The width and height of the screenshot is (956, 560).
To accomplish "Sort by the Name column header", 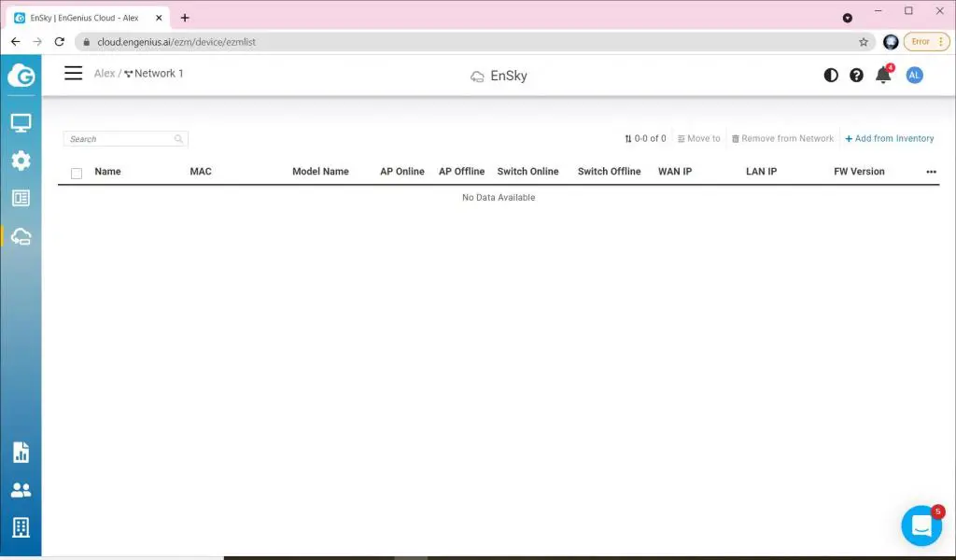I will click(108, 172).
